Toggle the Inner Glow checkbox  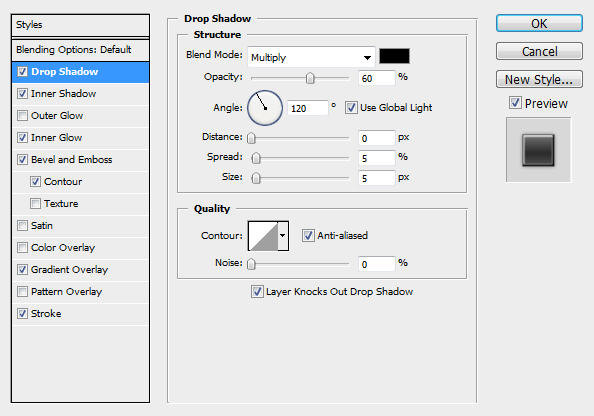coord(22,138)
